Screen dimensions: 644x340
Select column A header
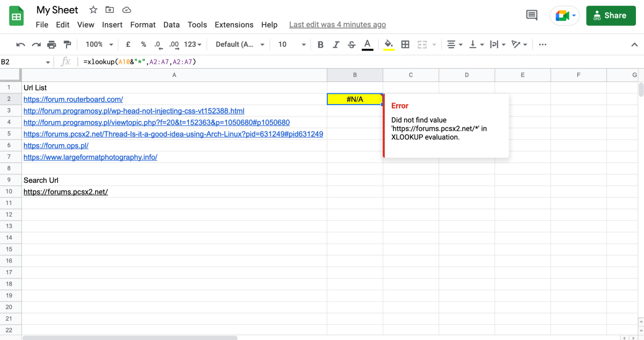[x=174, y=75]
